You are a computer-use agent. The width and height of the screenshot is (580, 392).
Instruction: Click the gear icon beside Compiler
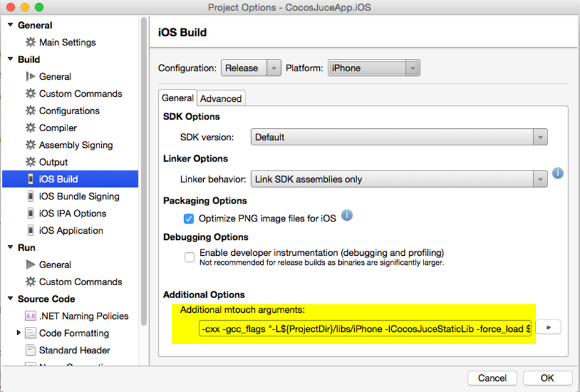[x=30, y=128]
